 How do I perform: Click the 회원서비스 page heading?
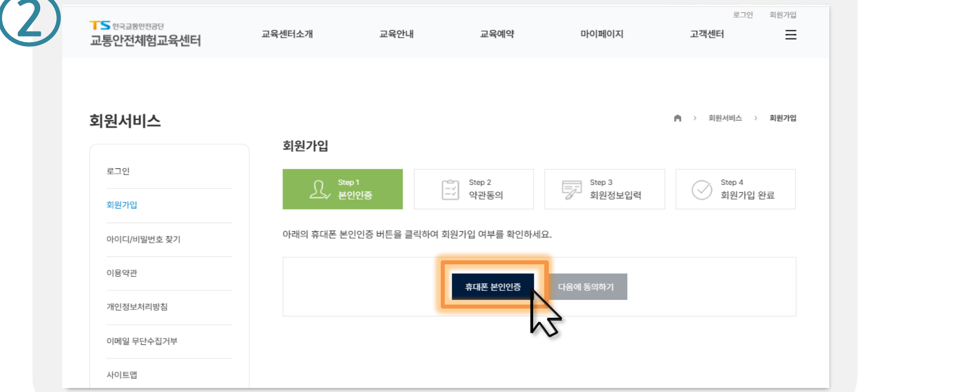[125, 121]
